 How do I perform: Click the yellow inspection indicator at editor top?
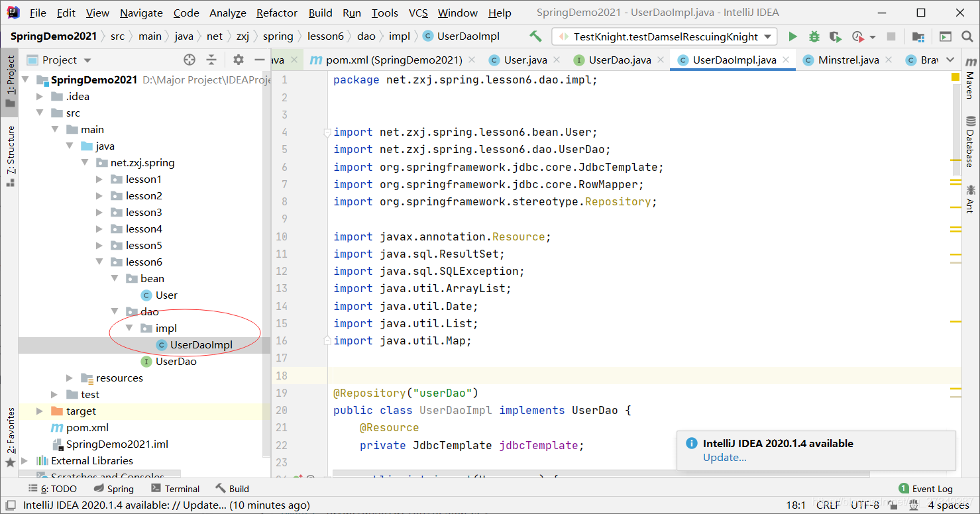(x=955, y=77)
